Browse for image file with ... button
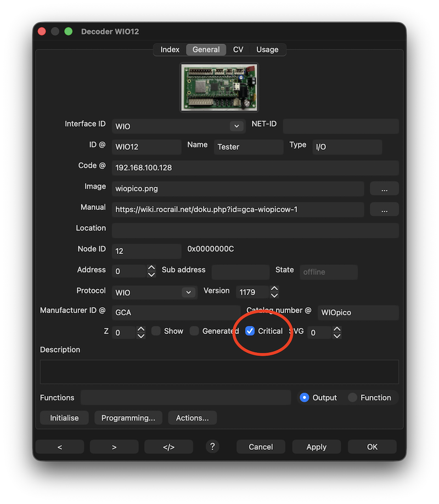The width and height of the screenshot is (439, 504). pos(384,189)
